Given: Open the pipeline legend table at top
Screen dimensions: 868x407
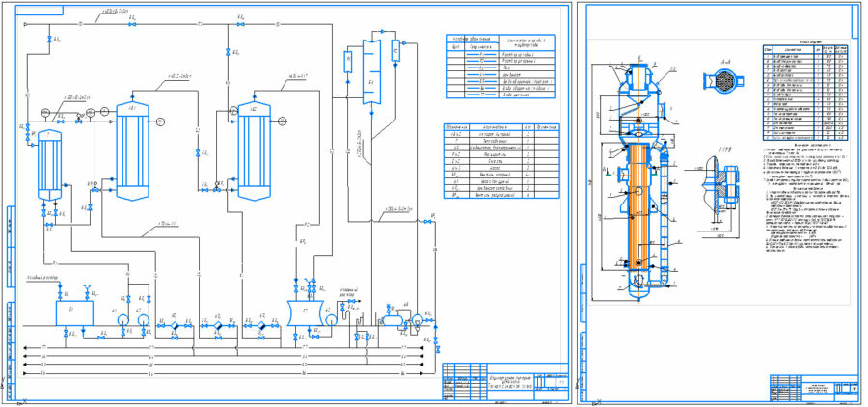Looking at the screenshot, I should [500, 67].
